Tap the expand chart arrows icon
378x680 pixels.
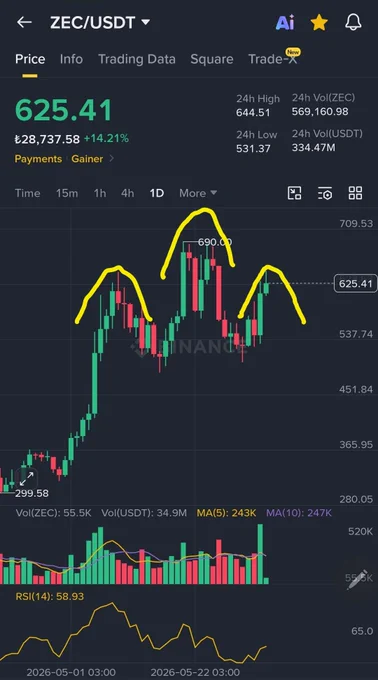click(26, 479)
